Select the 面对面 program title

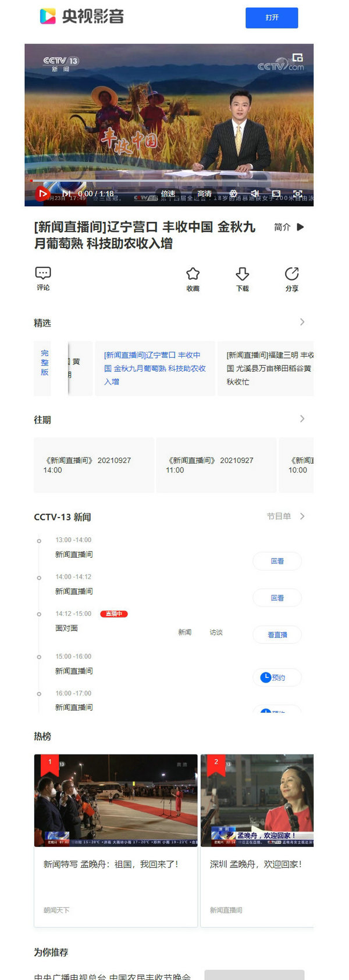tap(66, 628)
